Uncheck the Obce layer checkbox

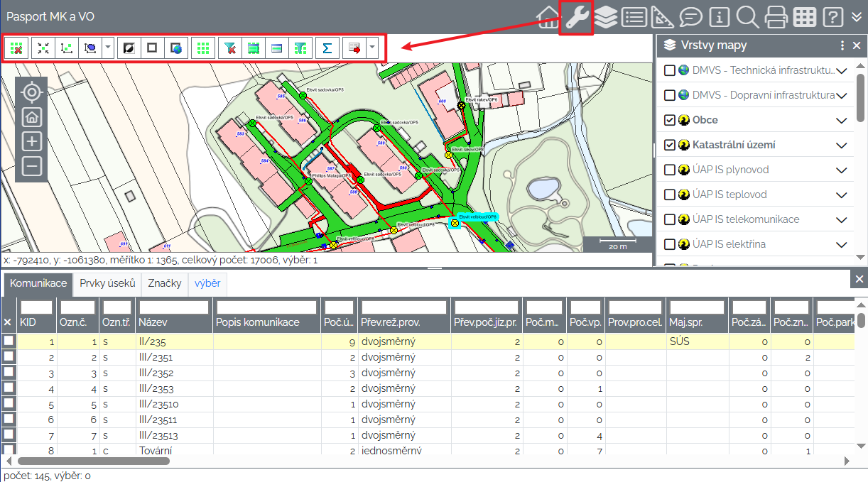pos(669,120)
